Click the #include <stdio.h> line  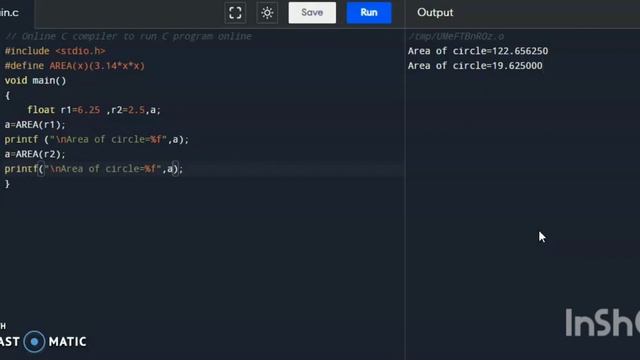point(55,51)
